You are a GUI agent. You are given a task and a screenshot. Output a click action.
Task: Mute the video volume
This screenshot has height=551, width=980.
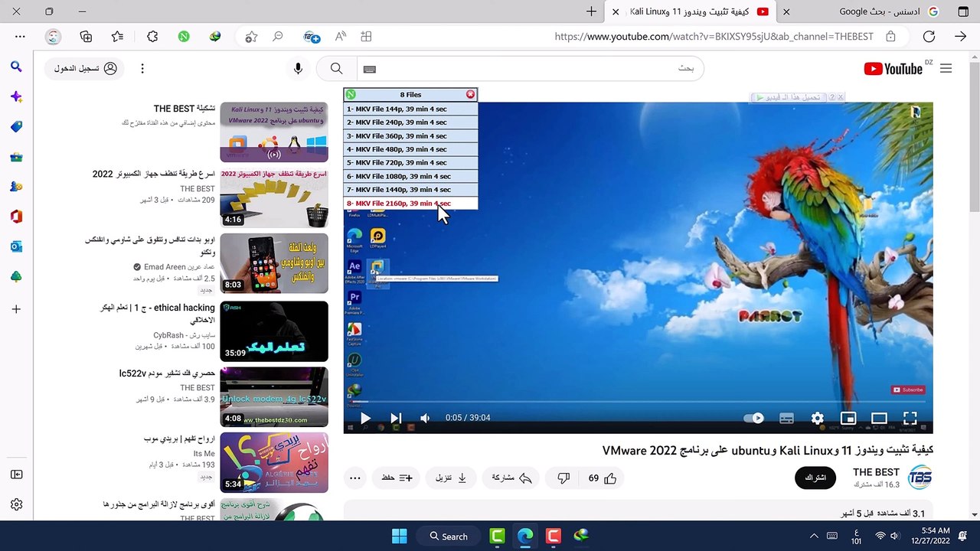click(x=425, y=418)
